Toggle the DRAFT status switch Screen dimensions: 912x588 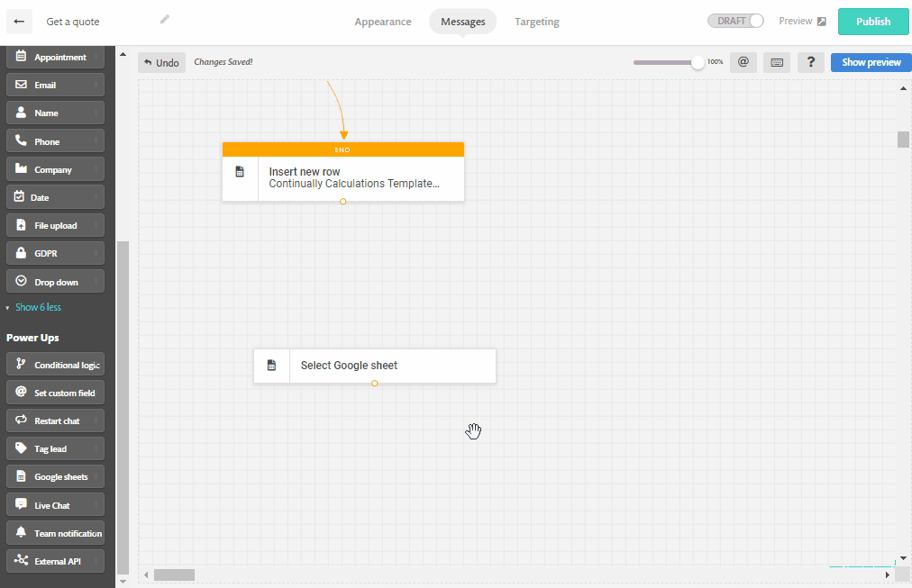(x=735, y=21)
